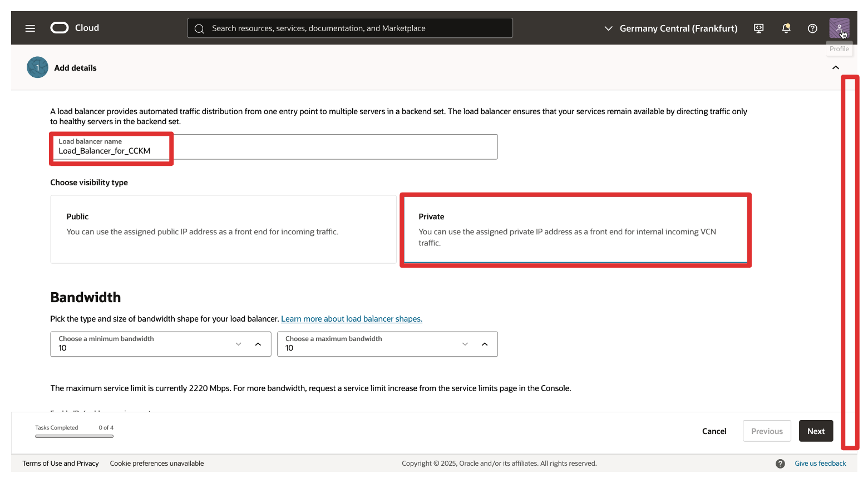The height and width of the screenshot is (483, 868).
Task: Open the Germany Central (Frankfurt) region dropdown
Action: pos(670,28)
